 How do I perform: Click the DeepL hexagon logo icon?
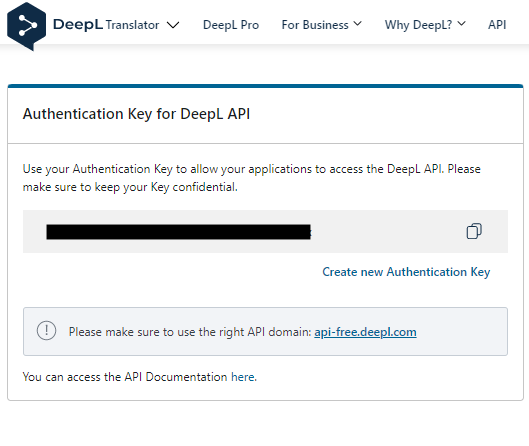pyautogui.click(x=26, y=26)
